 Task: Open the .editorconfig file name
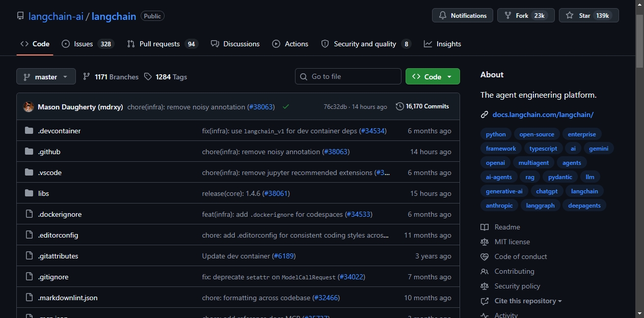pos(58,235)
